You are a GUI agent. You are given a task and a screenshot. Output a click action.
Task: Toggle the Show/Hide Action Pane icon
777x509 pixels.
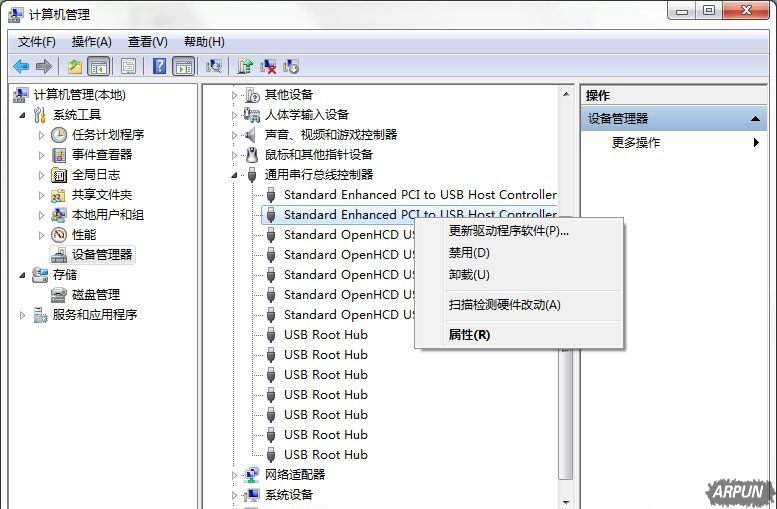coord(183,66)
